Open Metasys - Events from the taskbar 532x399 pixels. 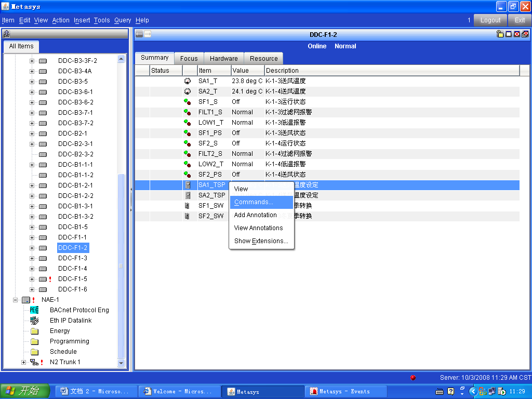[x=345, y=391]
